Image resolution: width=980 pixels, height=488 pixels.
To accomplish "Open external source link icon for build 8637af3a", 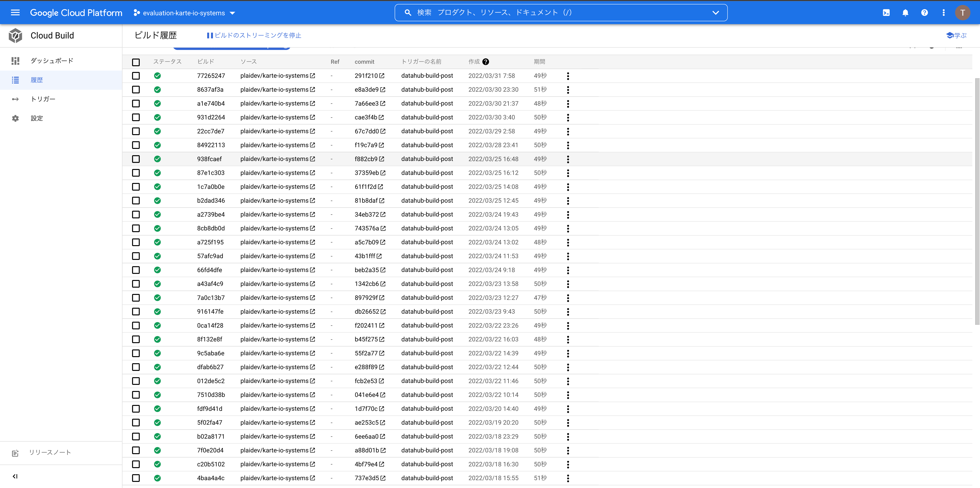I will [x=312, y=89].
